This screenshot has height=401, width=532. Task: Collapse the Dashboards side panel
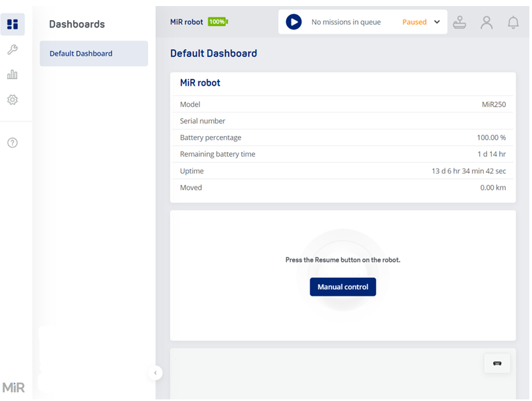pyautogui.click(x=155, y=373)
